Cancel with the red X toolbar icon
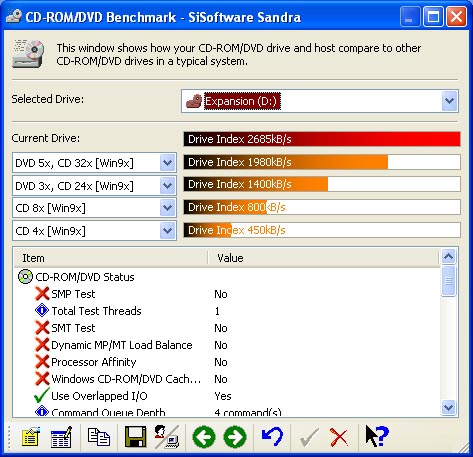Image resolution: width=473 pixels, height=457 pixels. point(339,437)
